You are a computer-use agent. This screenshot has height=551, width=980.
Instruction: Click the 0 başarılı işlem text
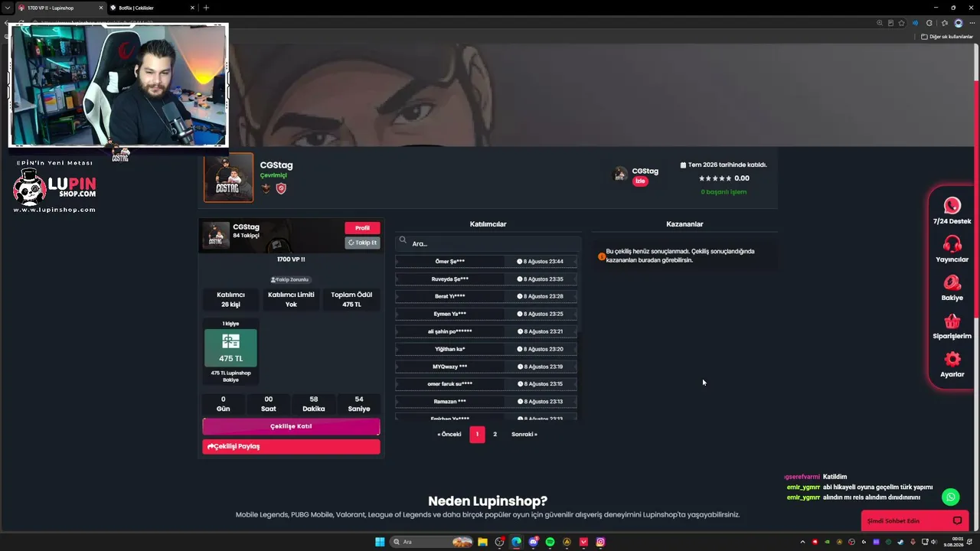pos(724,192)
